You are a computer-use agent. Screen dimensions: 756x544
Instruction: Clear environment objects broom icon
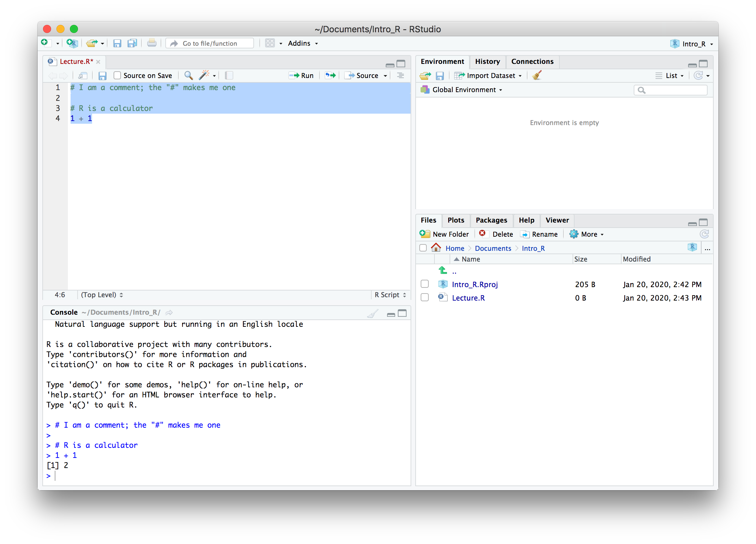coord(537,75)
